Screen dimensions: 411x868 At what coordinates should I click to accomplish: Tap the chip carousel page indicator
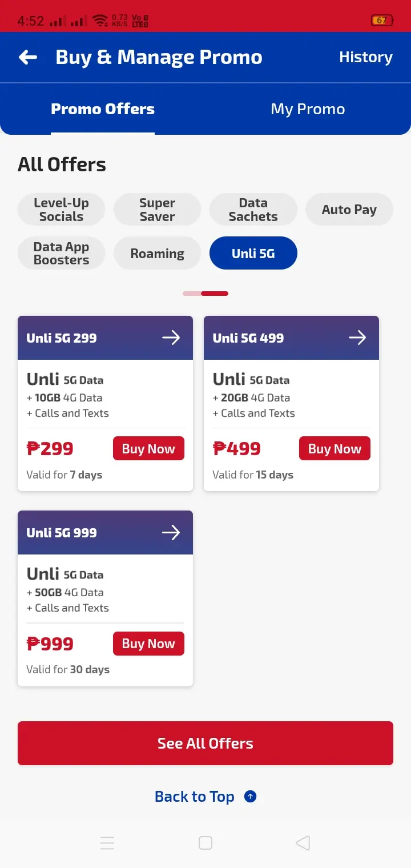coord(205,294)
